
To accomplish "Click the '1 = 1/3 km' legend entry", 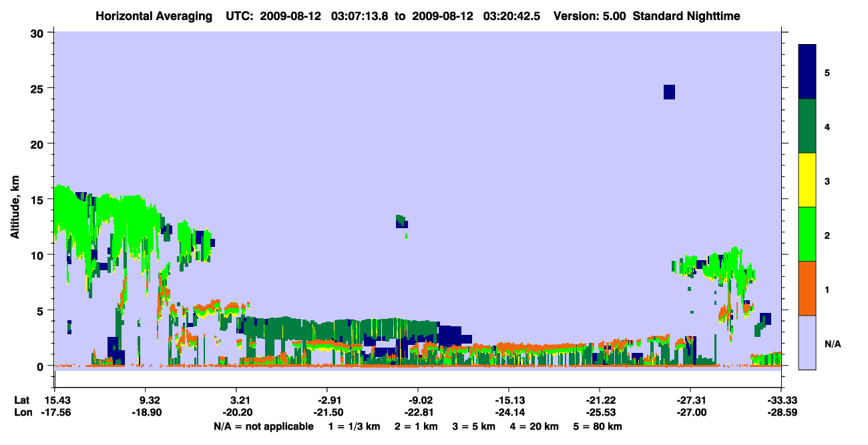I will 355,426.
